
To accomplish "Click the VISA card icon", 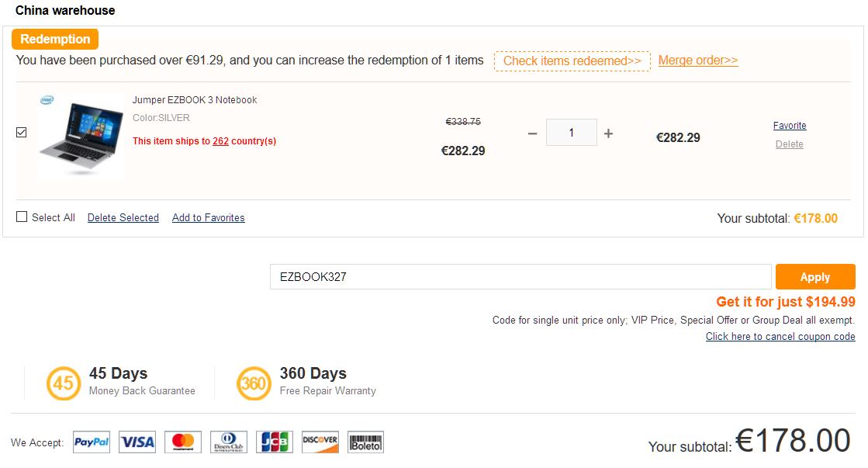I will [x=137, y=442].
